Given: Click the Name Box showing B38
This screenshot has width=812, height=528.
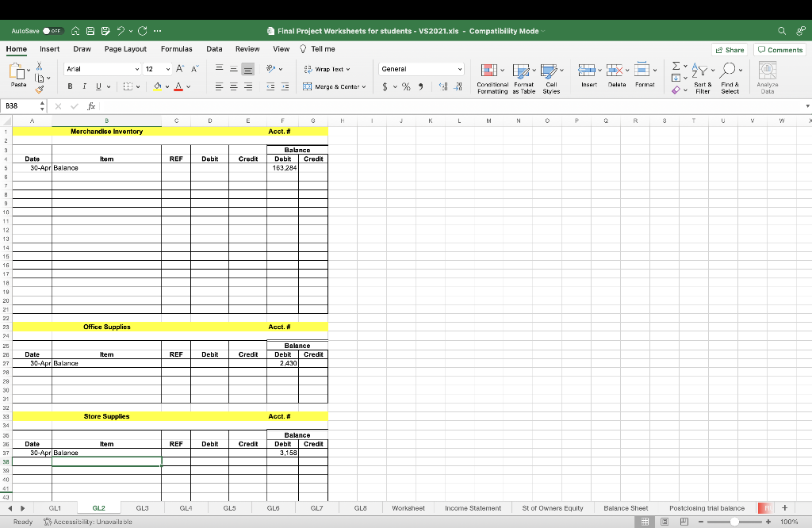Looking at the screenshot, I should pos(21,105).
